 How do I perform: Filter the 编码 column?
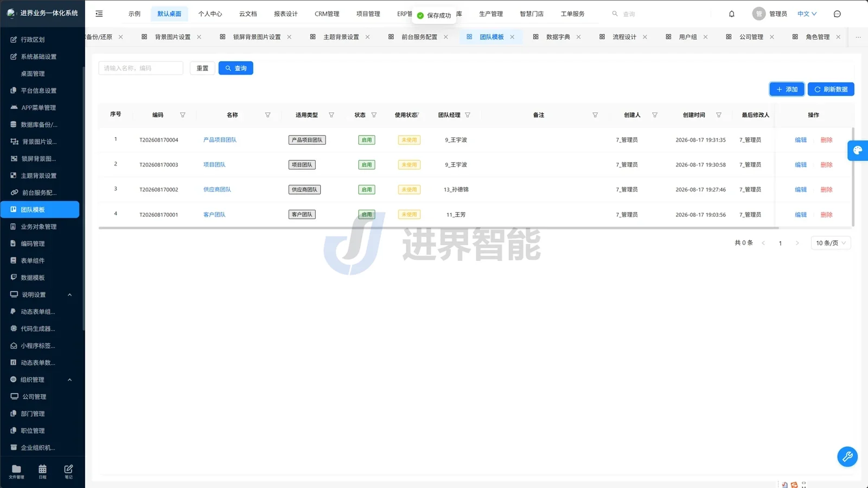[x=183, y=115]
